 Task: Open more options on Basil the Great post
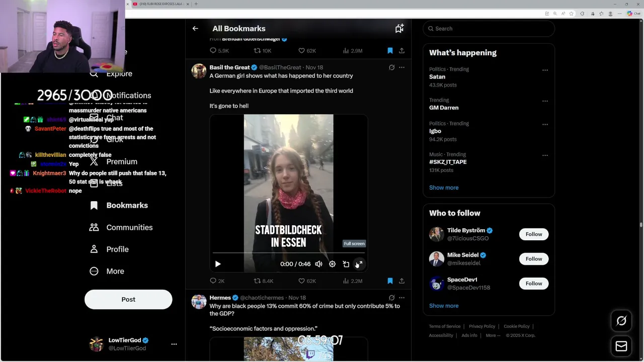click(401, 67)
